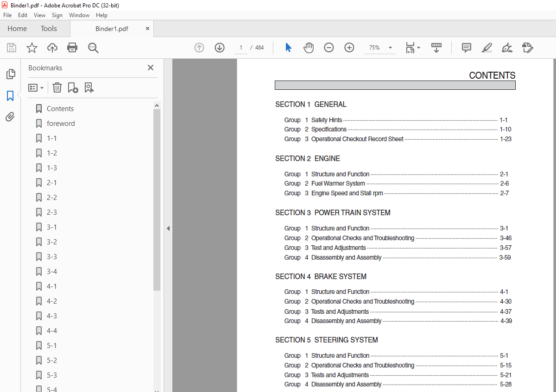This screenshot has height=392, width=556.
Task: Zoom out with the minus icon
Action: coord(329,48)
